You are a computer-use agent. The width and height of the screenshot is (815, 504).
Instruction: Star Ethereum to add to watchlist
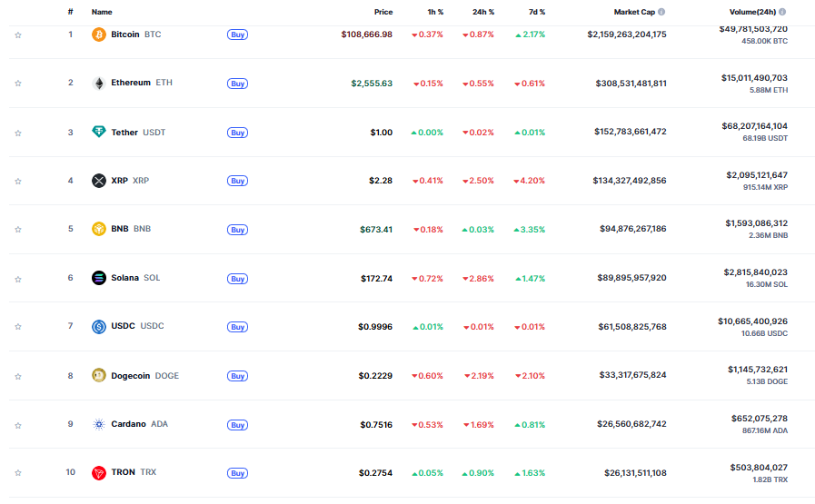[18, 84]
